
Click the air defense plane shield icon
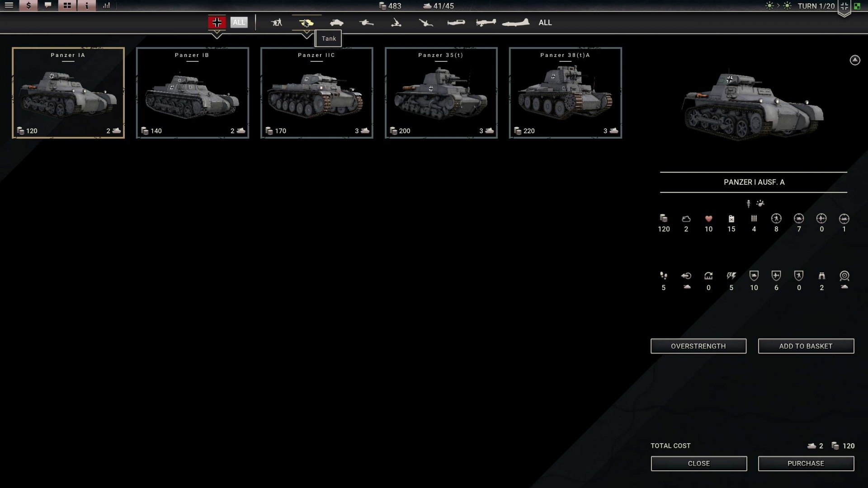(x=776, y=276)
